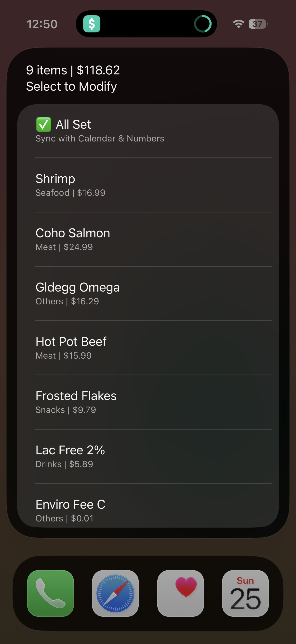Select Frosted Flakes snack entry
This screenshot has width=296, height=644.
click(x=148, y=402)
